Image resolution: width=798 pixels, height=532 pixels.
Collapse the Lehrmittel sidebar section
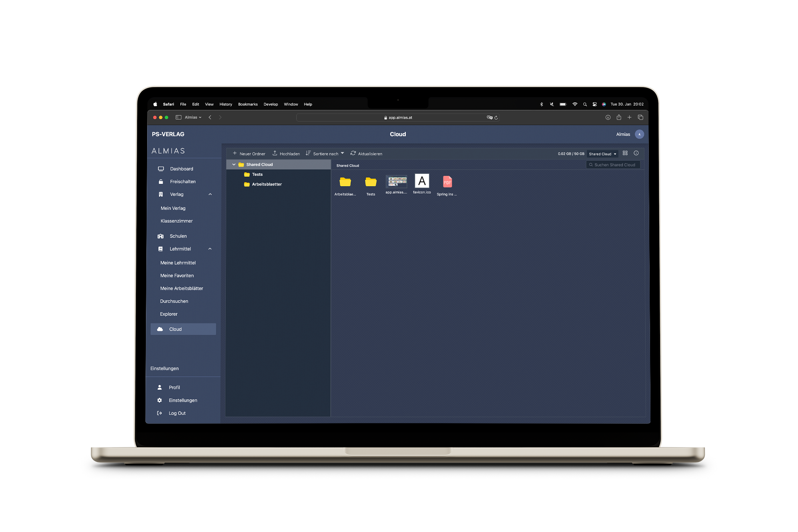[210, 248]
